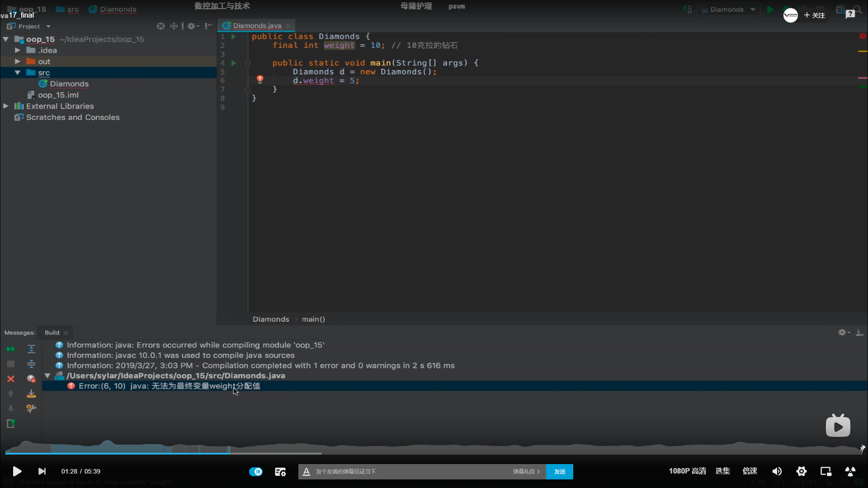868x488 pixels.
Task: Toggle picture-in-picture mode icon
Action: tap(826, 471)
